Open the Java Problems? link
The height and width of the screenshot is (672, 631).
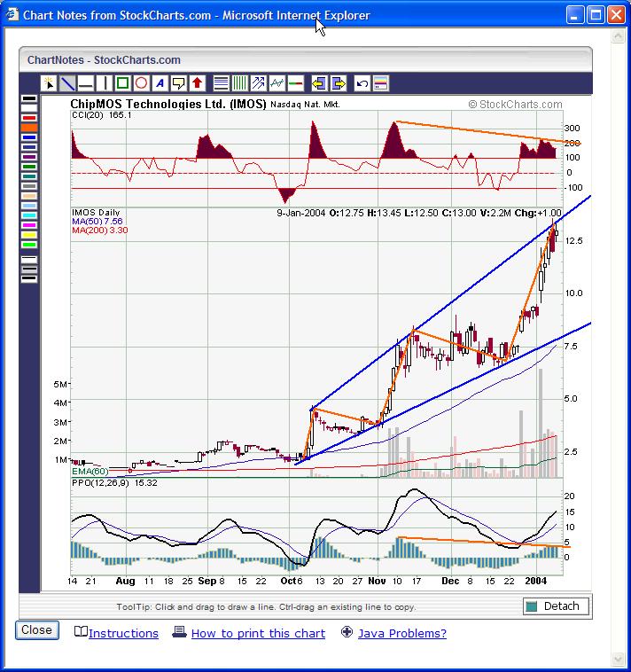402,633
